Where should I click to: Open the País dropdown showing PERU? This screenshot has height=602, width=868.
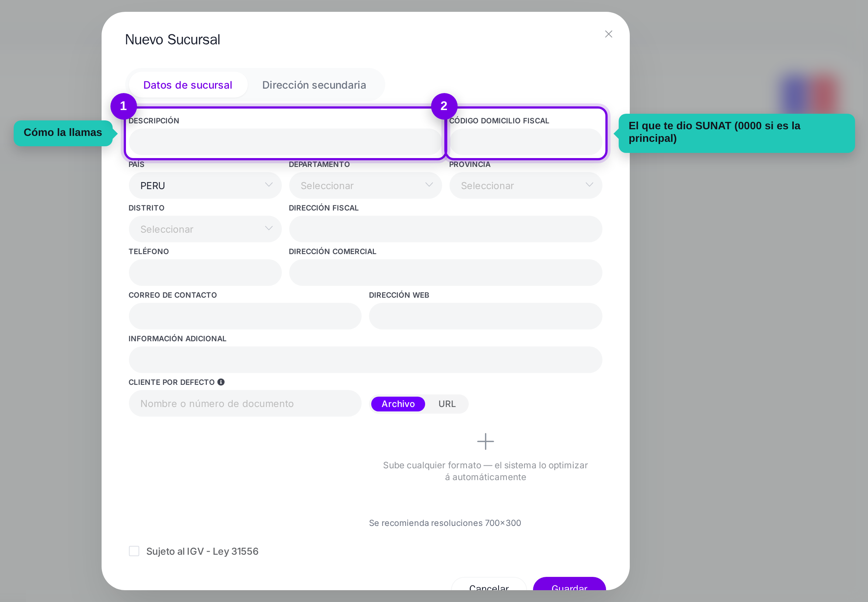[205, 185]
